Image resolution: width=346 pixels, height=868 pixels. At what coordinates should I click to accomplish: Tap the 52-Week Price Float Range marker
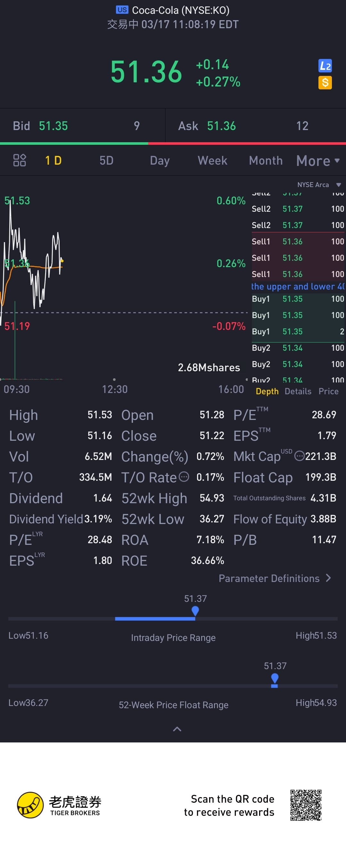click(275, 678)
